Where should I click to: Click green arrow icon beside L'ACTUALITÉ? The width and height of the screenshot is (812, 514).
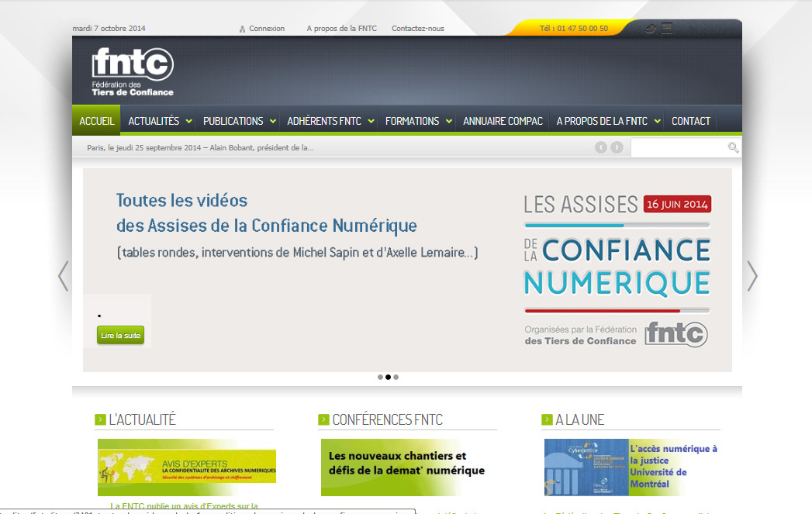point(101,419)
